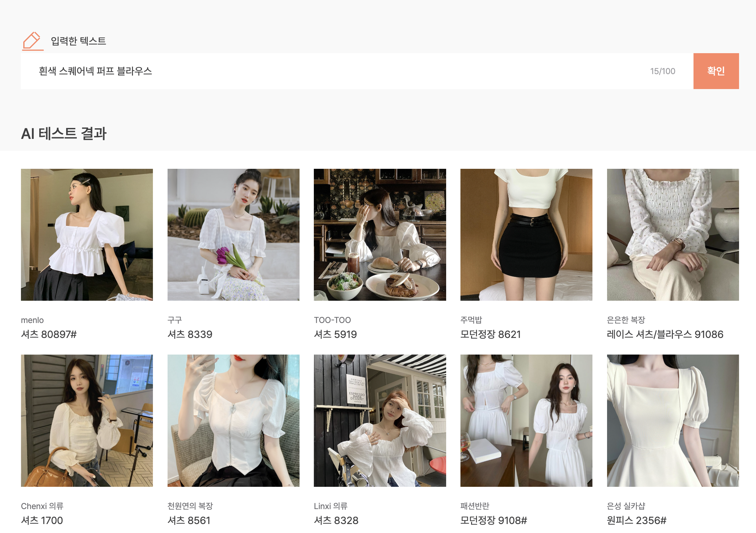This screenshot has width=756, height=533.
Task: Click the 모던정장 8621 product title
Action: [490, 334]
